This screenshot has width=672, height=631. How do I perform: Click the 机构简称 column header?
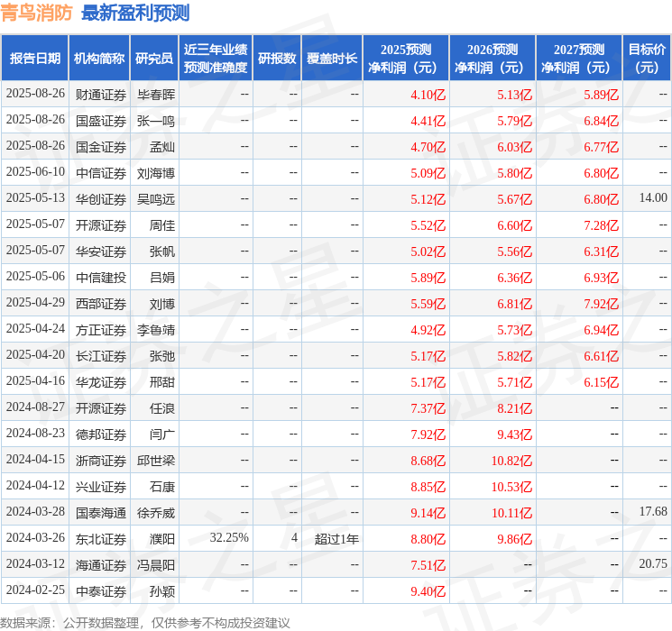tap(99, 59)
